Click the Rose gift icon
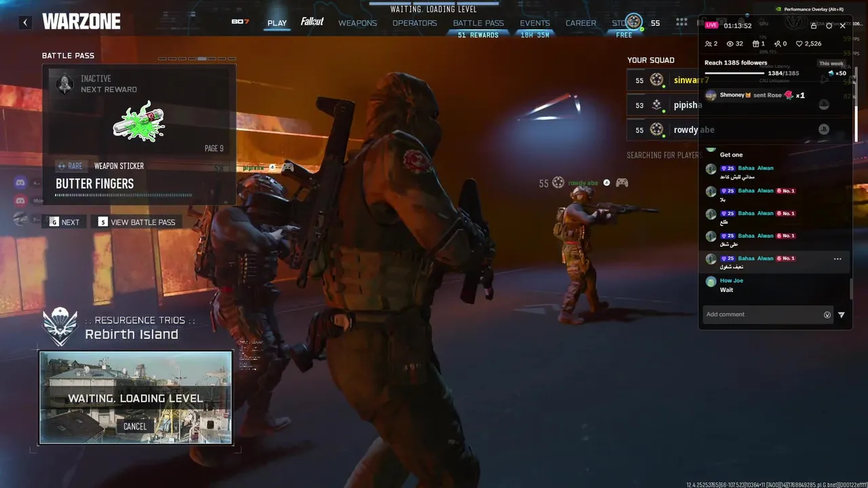 tap(789, 96)
